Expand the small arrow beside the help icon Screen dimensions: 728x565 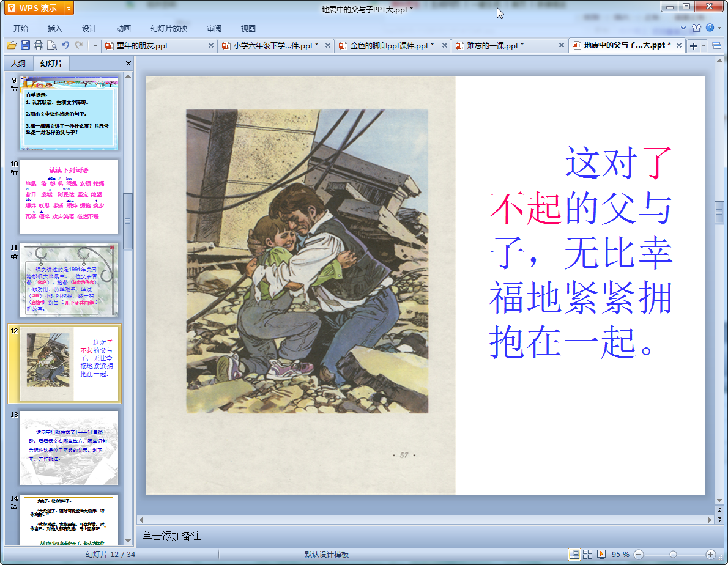click(719, 28)
